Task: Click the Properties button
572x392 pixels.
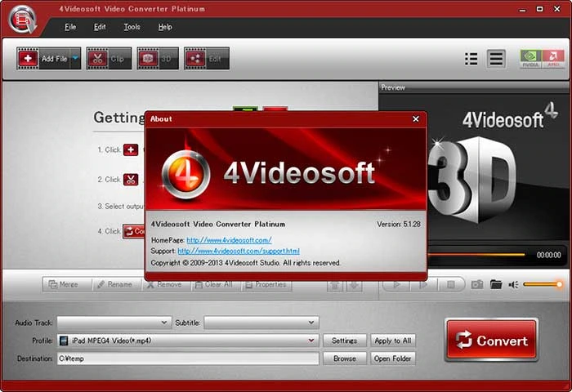Action: pos(266,284)
